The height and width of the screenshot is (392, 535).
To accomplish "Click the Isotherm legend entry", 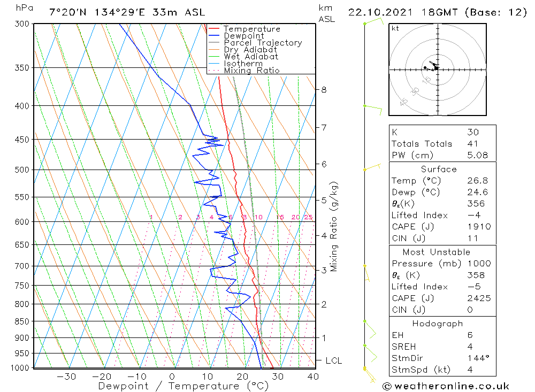I will tap(243, 64).
